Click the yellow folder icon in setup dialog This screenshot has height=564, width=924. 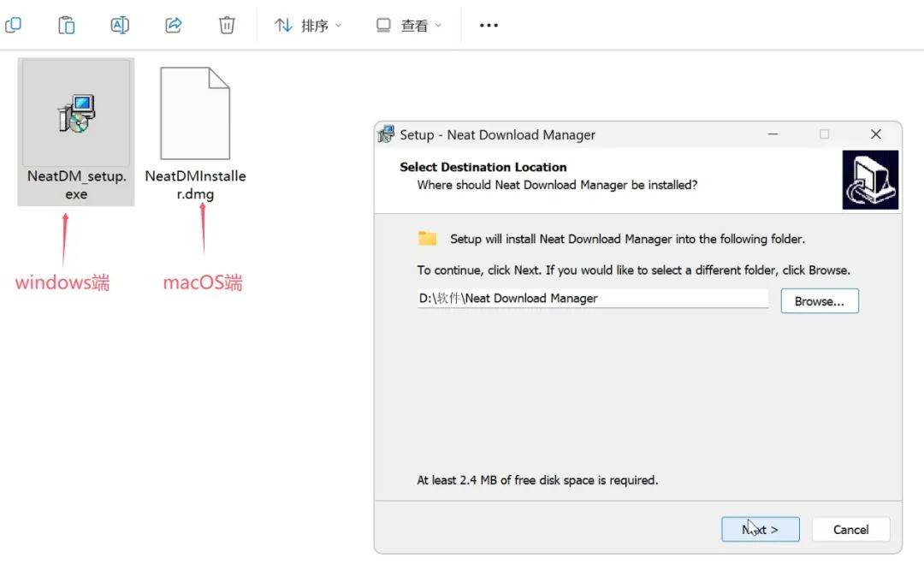point(427,238)
